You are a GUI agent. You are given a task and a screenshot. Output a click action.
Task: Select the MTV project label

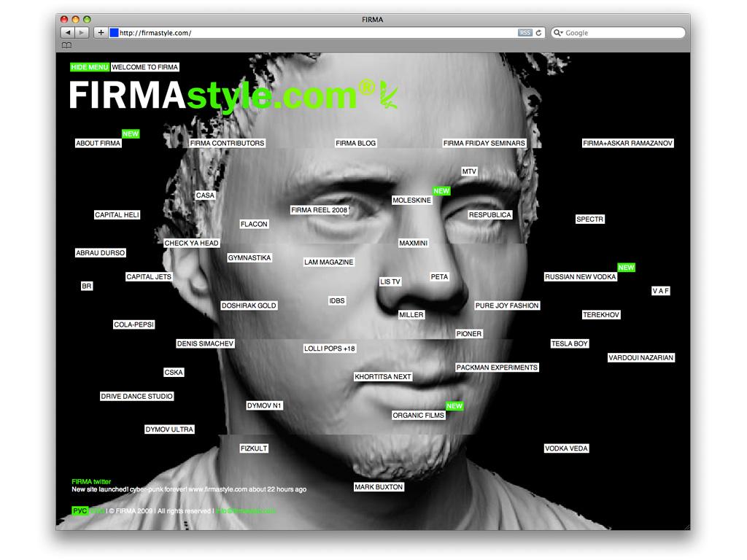469,171
